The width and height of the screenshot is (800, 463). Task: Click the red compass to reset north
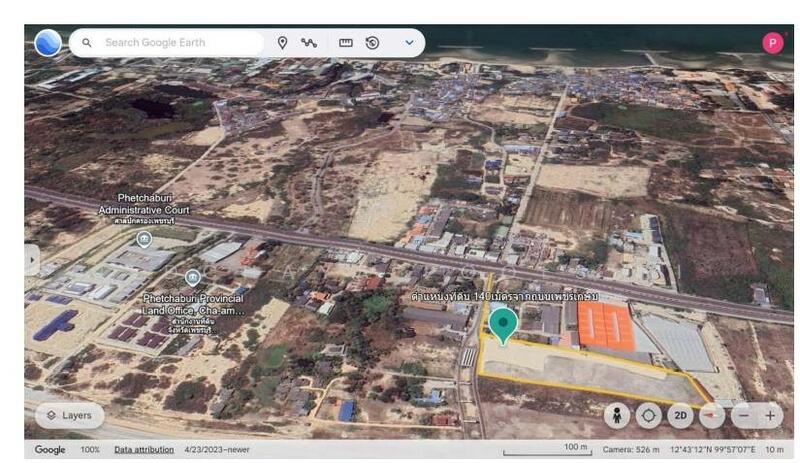[x=712, y=415]
